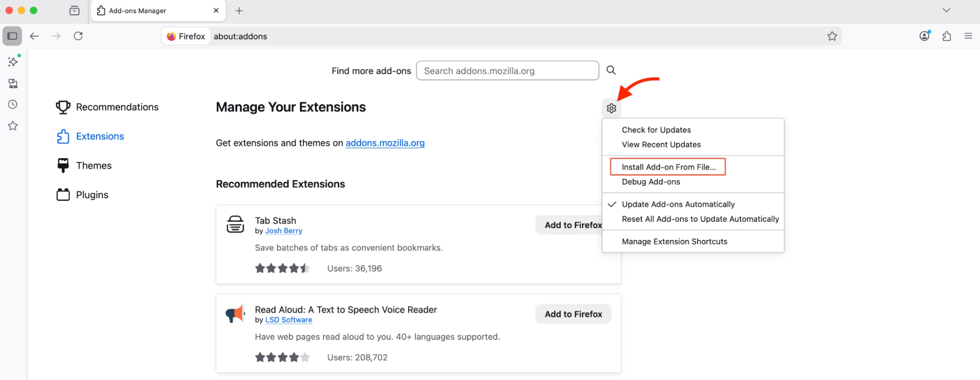Click Tab Stash star rating
Viewport: 980px width, 380px height.
[x=282, y=268]
